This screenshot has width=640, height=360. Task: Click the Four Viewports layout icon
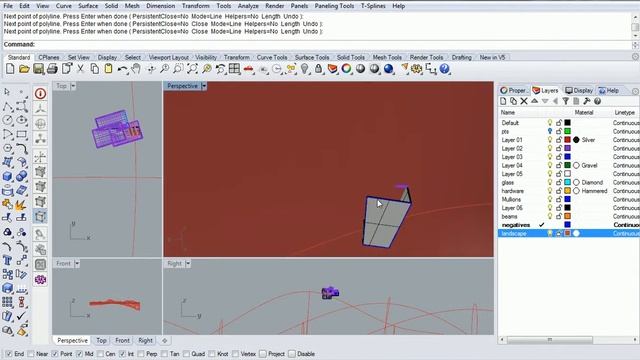234,69
